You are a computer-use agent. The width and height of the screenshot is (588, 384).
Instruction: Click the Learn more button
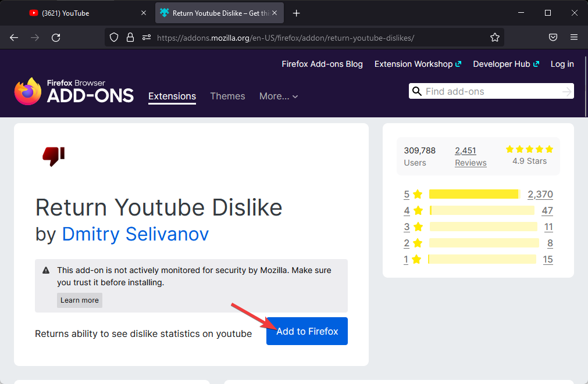[79, 300]
